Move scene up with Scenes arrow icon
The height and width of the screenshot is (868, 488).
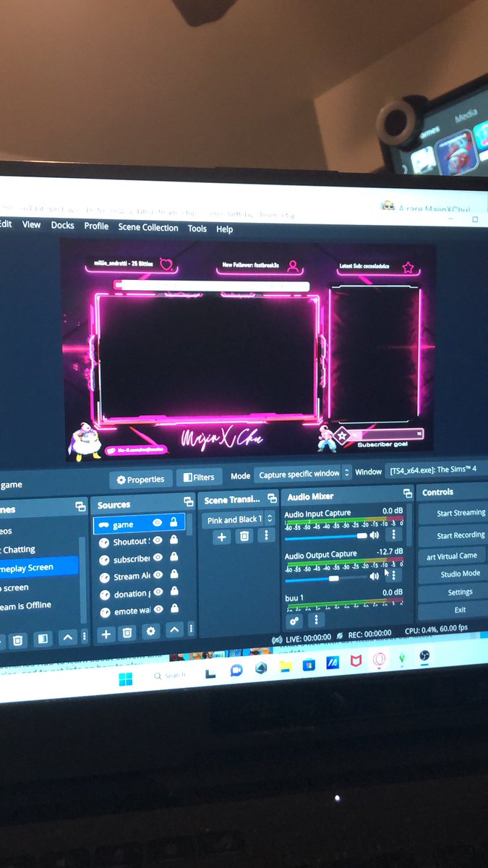67,637
